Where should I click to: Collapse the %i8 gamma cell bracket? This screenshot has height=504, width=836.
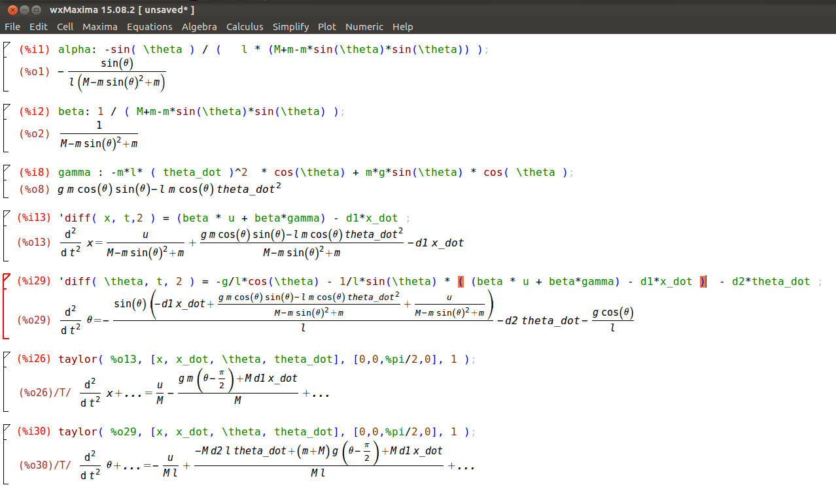(7, 169)
